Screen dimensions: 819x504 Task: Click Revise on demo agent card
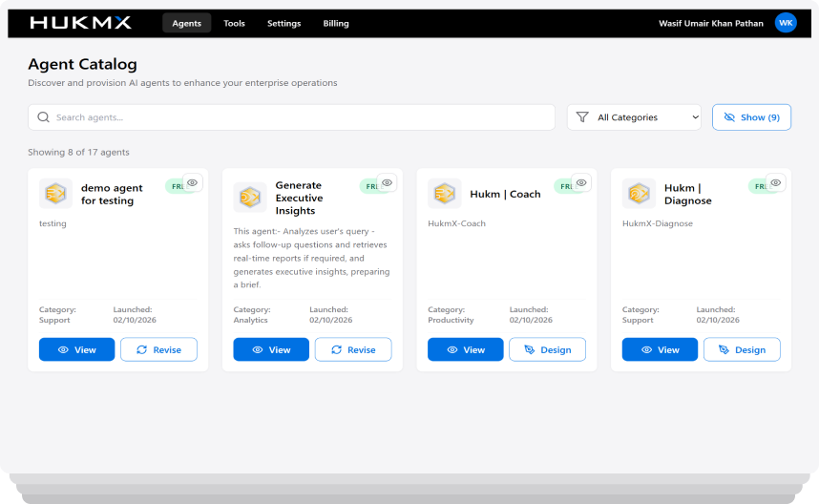(158, 349)
